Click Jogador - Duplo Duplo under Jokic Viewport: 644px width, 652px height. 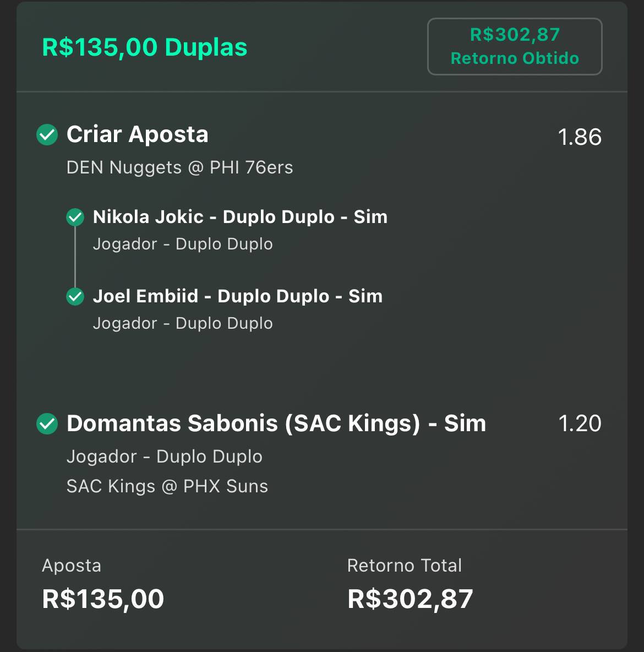pyautogui.click(x=183, y=244)
